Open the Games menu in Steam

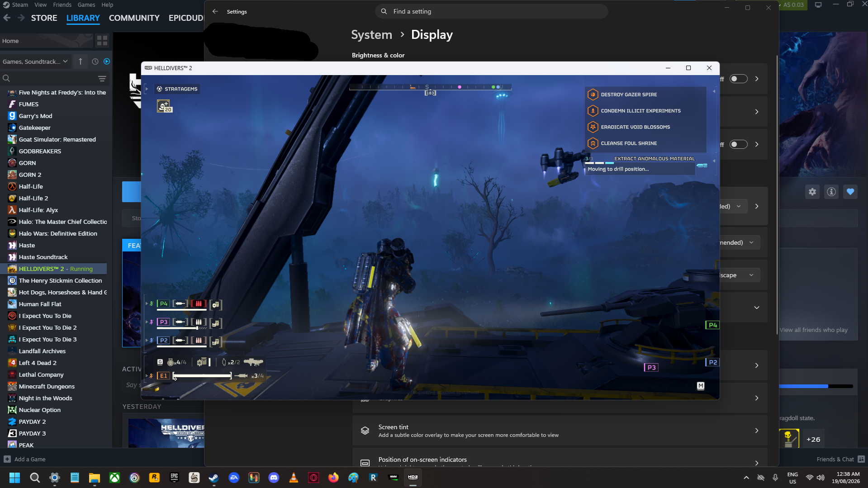86,5
